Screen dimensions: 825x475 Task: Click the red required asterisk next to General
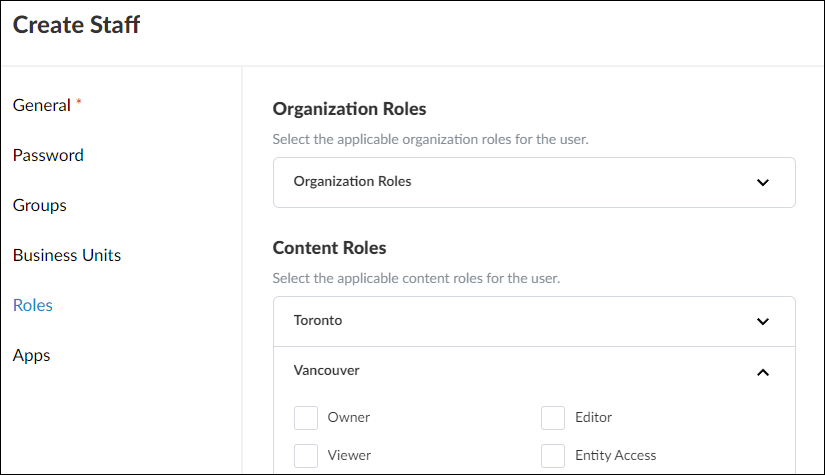tap(79, 102)
